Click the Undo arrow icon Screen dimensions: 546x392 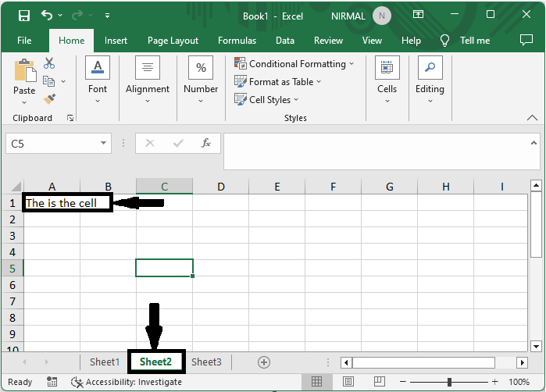pos(47,15)
